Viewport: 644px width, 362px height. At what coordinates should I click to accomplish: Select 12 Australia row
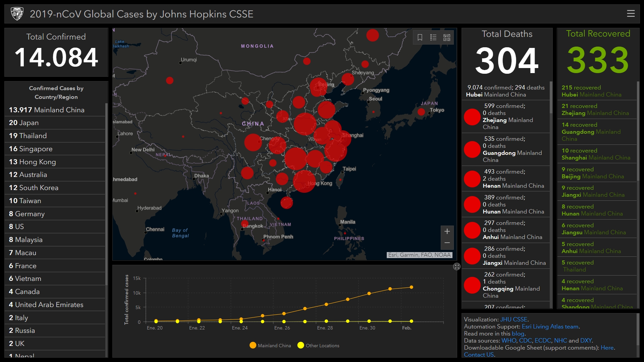(x=55, y=175)
